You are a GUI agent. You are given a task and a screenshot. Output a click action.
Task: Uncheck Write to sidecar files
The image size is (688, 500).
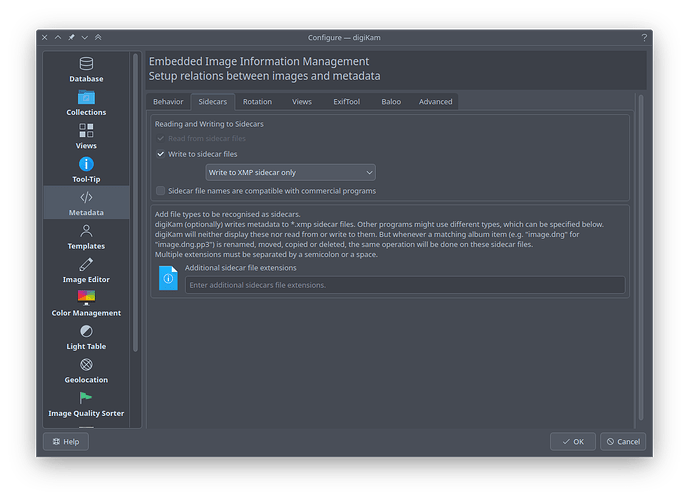pos(161,154)
